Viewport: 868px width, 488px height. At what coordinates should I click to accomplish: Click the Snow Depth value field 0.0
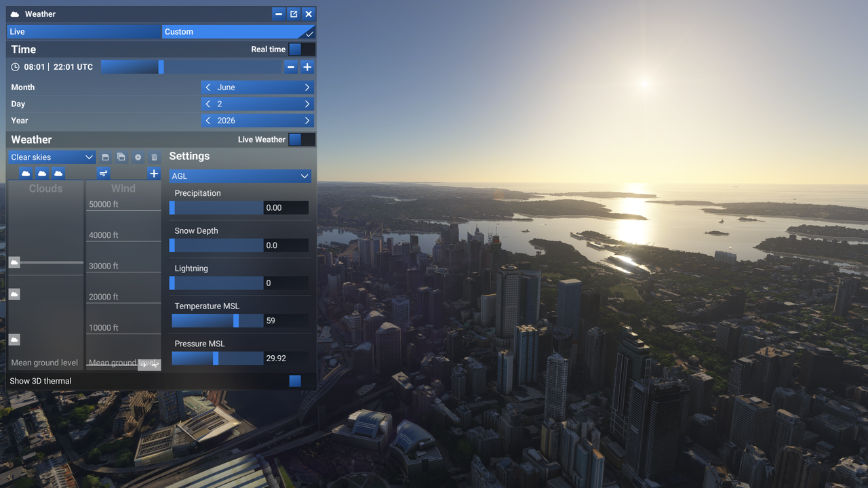click(x=286, y=245)
